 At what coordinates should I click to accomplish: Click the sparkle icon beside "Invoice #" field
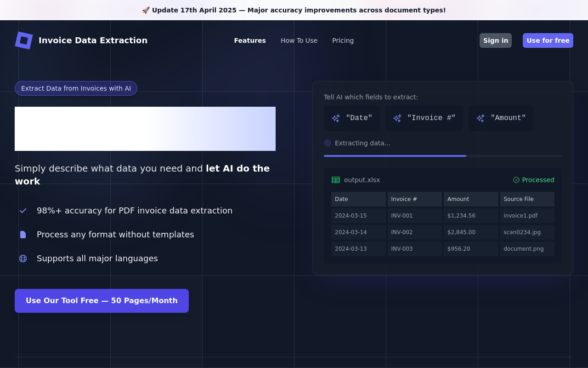click(x=397, y=118)
